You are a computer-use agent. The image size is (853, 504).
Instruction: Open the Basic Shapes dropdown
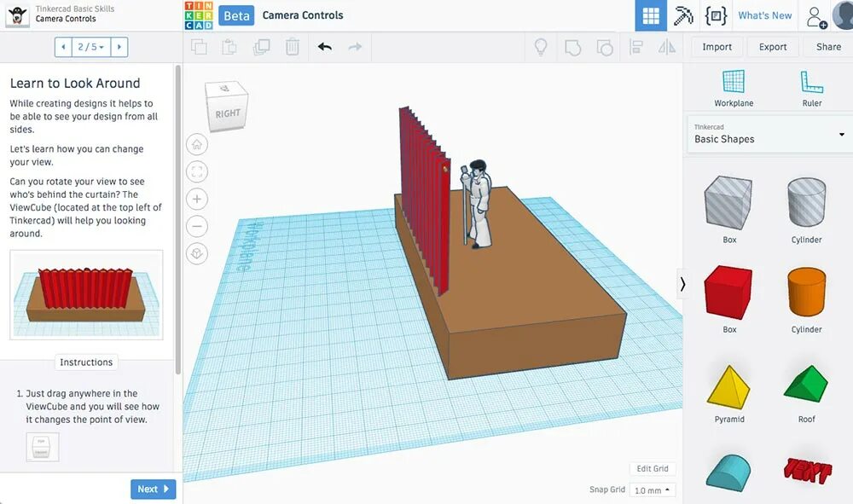point(769,134)
